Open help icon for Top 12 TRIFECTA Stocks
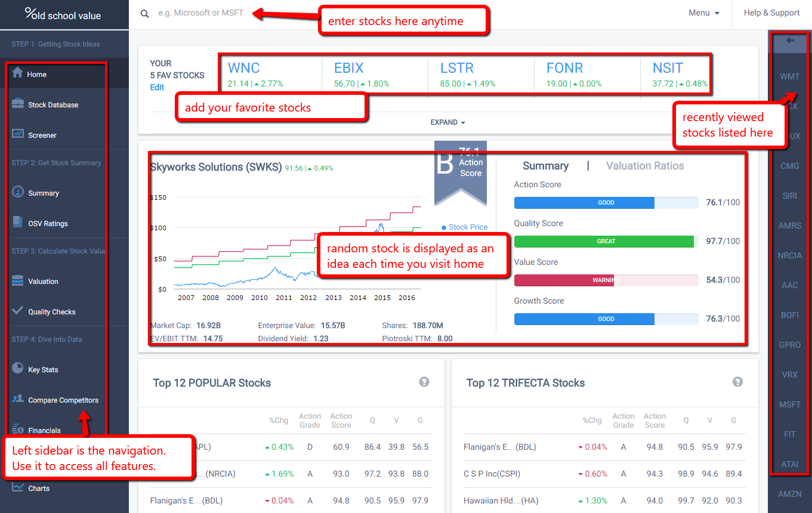This screenshot has width=812, height=513. (737, 382)
